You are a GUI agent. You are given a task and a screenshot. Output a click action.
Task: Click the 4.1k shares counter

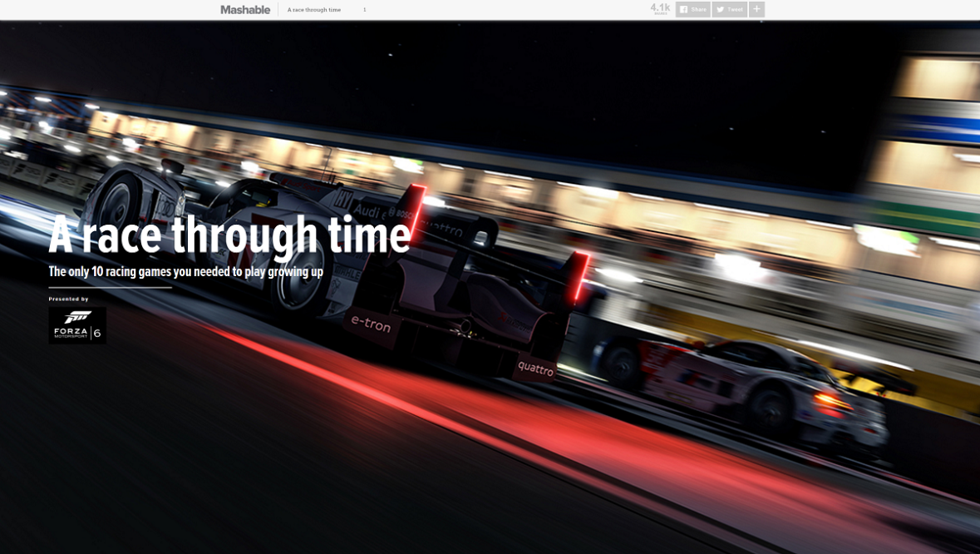pos(660,8)
